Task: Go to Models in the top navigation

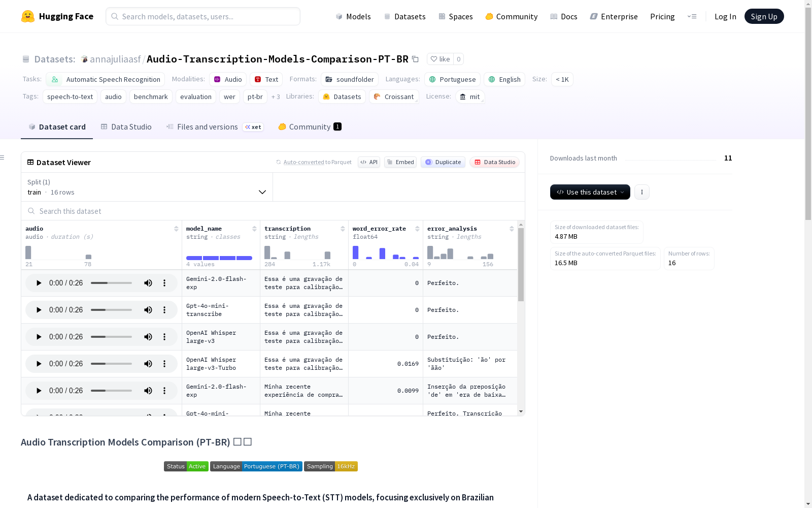Action: [x=353, y=16]
